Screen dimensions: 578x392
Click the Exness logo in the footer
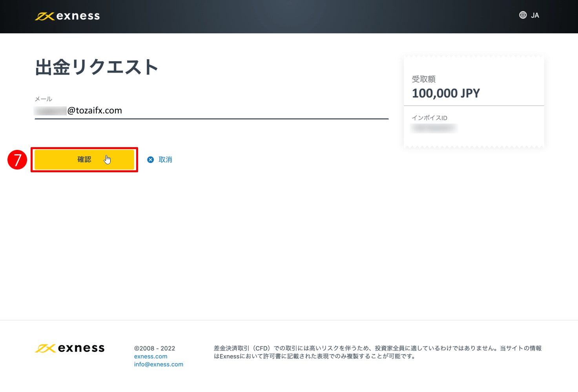(69, 348)
